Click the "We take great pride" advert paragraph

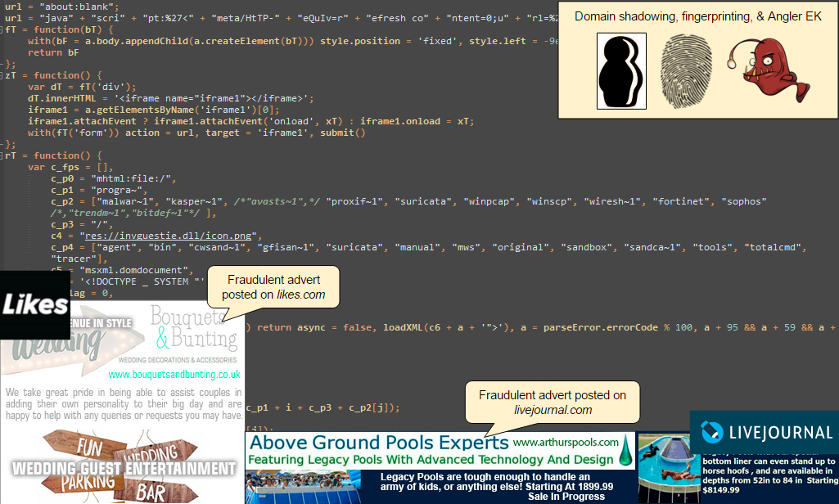pyautogui.click(x=124, y=404)
